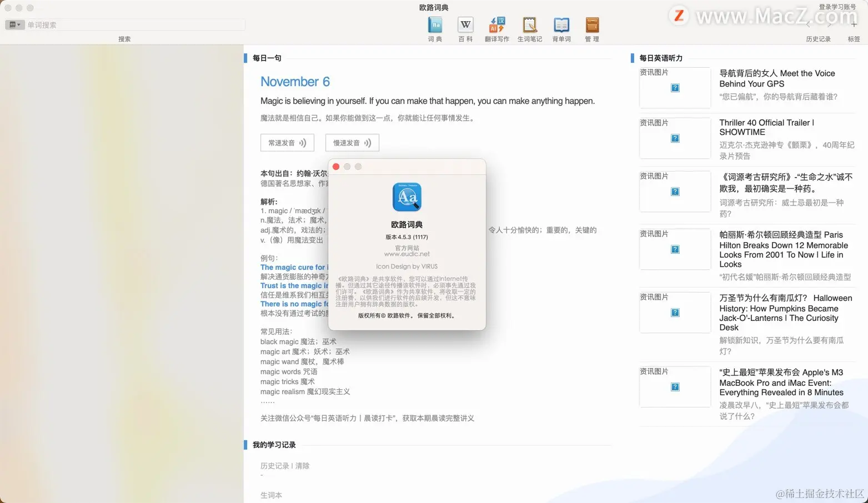
Task: Open the 生词笔记 notebook icon
Action: pyautogui.click(x=530, y=26)
